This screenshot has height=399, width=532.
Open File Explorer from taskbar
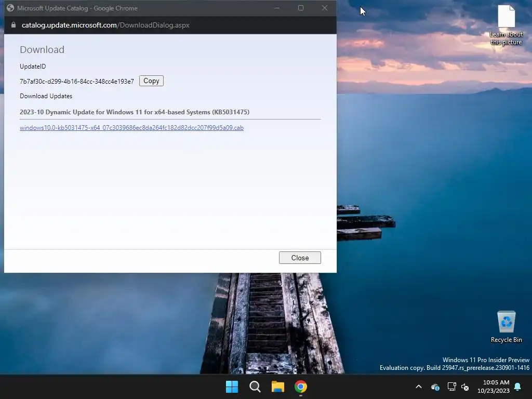click(278, 387)
